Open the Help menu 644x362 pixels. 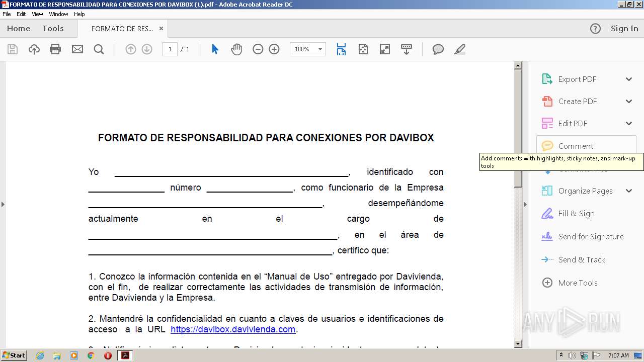point(79,14)
